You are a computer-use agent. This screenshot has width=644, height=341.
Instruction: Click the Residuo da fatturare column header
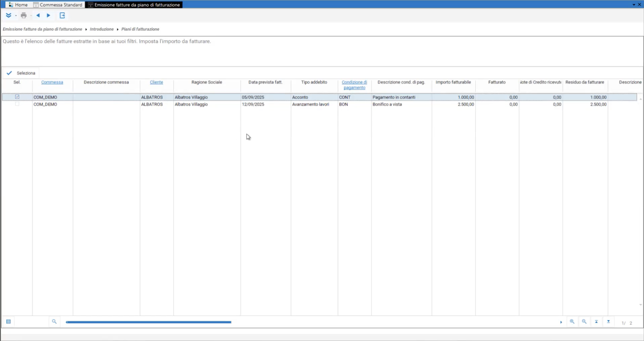click(x=585, y=82)
